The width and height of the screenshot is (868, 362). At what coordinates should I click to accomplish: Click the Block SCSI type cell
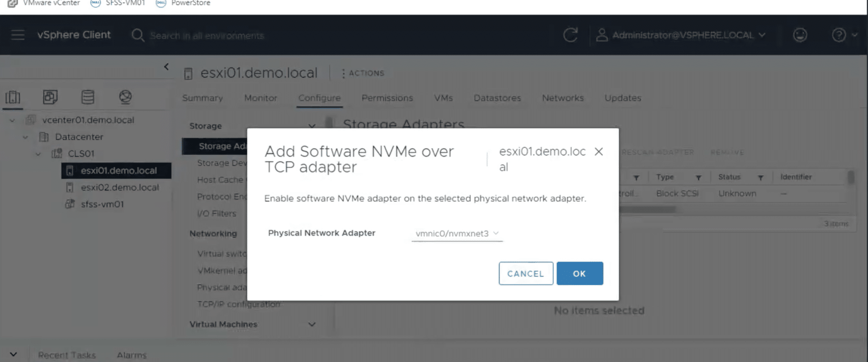pos(677,194)
